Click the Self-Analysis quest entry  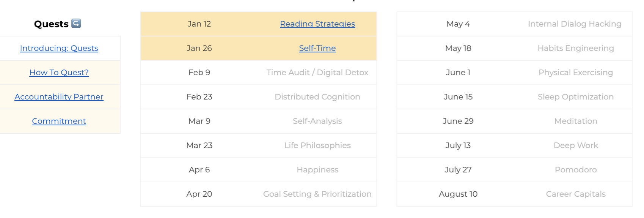(317, 121)
